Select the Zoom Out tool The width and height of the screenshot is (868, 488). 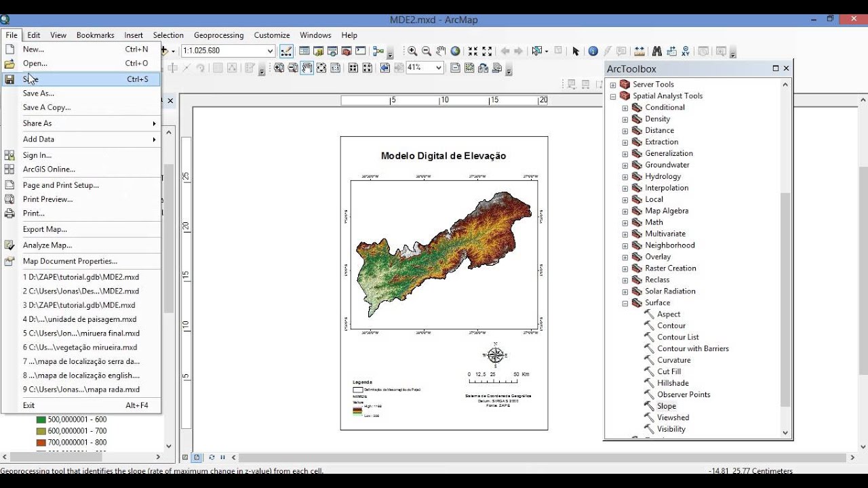click(x=427, y=51)
